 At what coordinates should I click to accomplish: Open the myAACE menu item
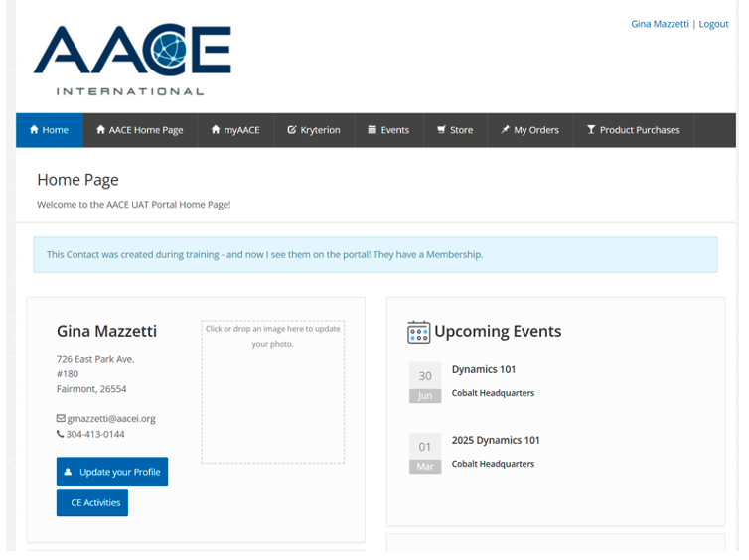[x=235, y=130]
